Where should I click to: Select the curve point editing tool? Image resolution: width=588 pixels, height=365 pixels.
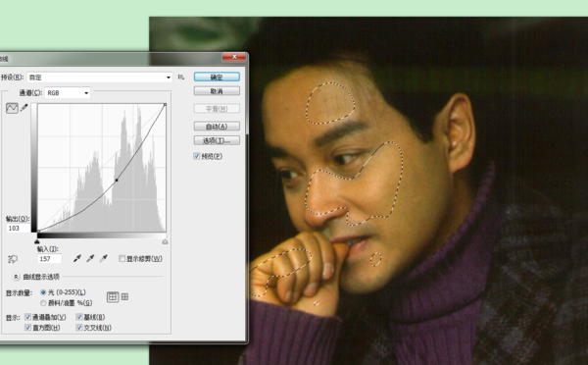(x=12, y=108)
